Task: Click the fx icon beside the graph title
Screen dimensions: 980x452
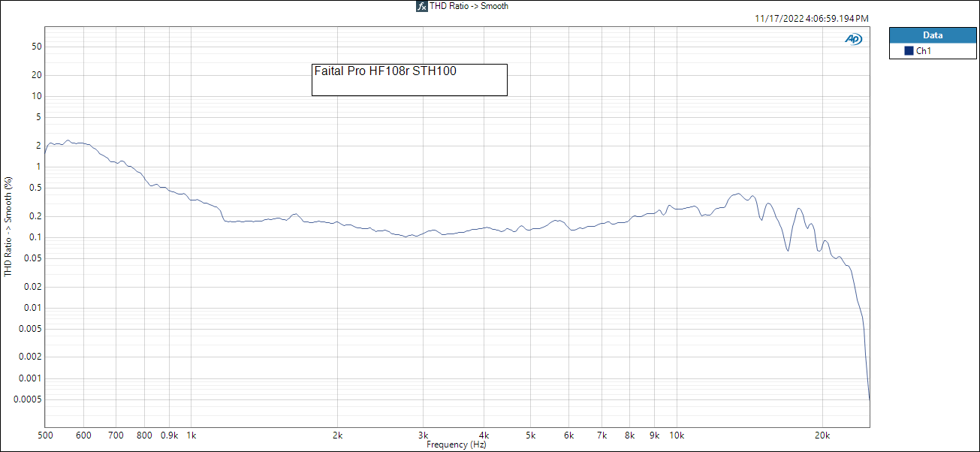Action: (x=422, y=6)
